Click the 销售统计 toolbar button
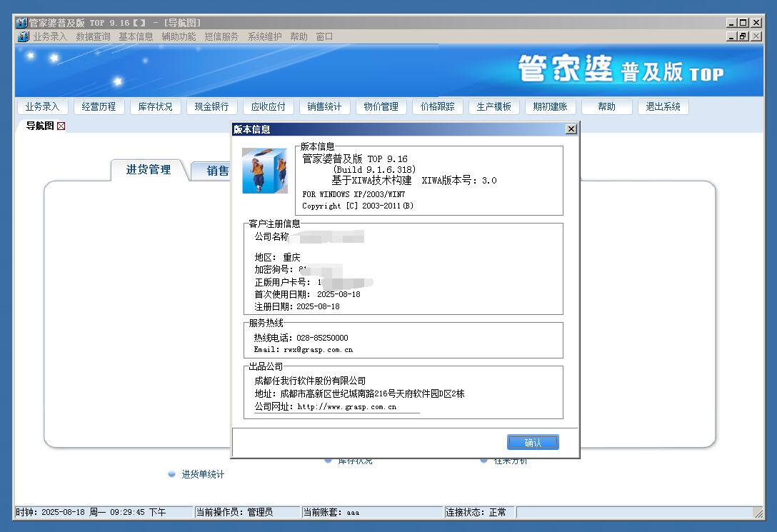777x532 pixels. click(324, 106)
